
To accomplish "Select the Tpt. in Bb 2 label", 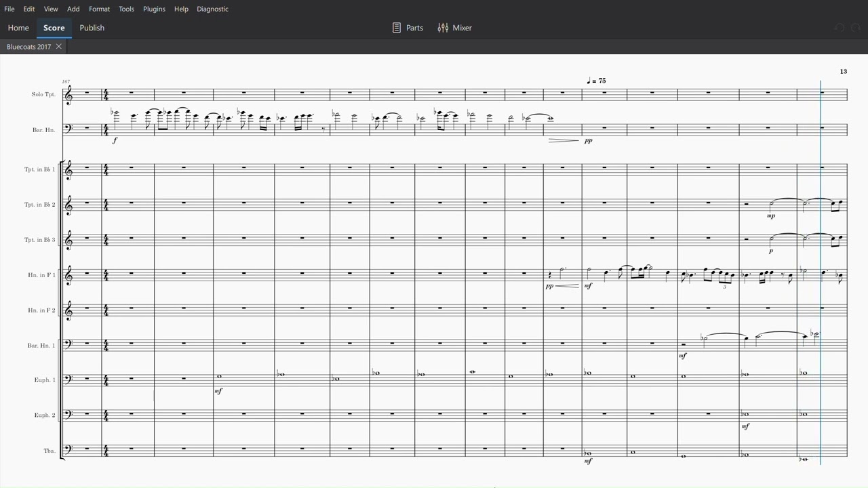I will pyautogui.click(x=40, y=205).
